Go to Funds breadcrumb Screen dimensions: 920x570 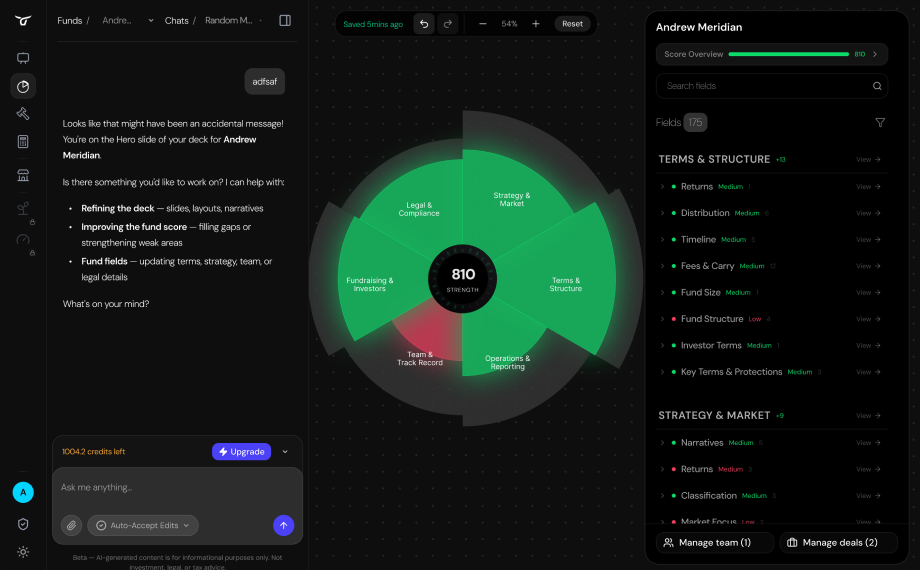[69, 21]
